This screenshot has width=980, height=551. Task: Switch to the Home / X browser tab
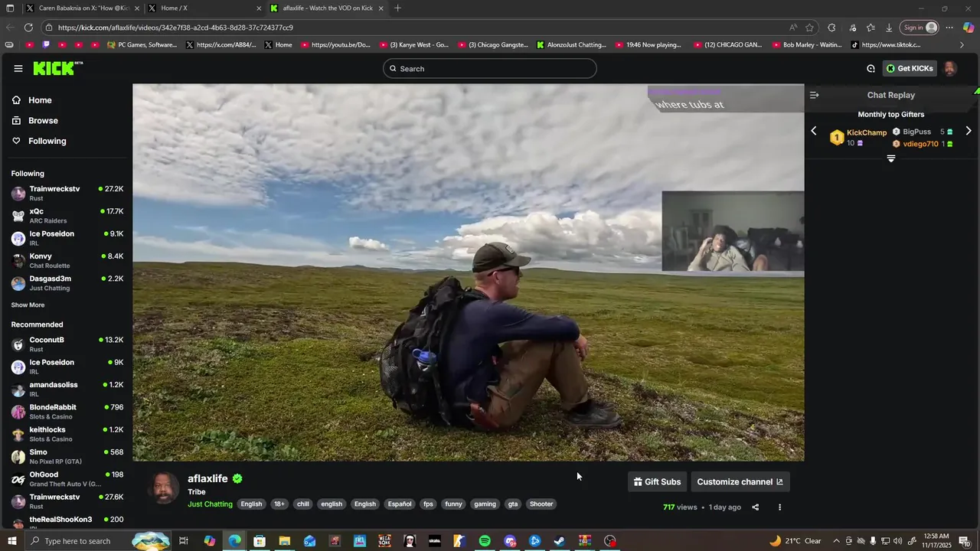[x=204, y=8]
